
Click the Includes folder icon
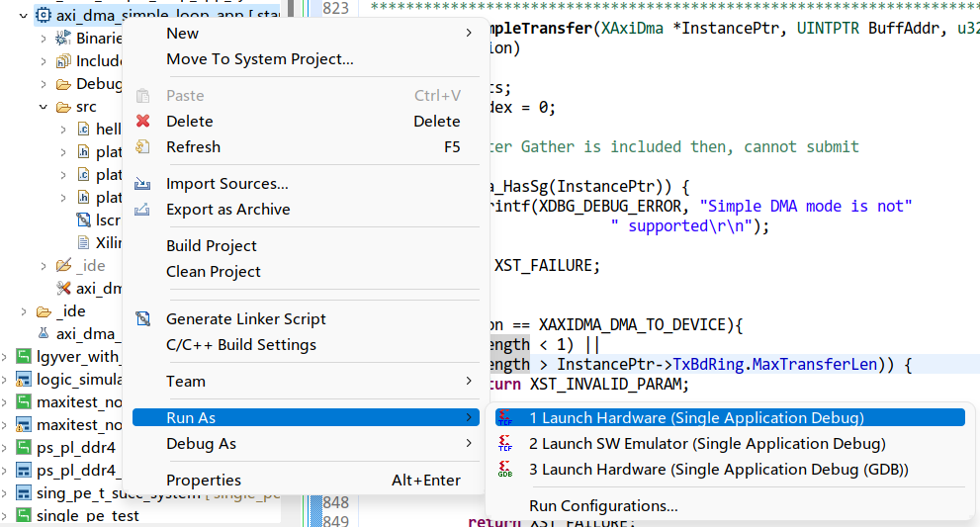pyautogui.click(x=63, y=60)
